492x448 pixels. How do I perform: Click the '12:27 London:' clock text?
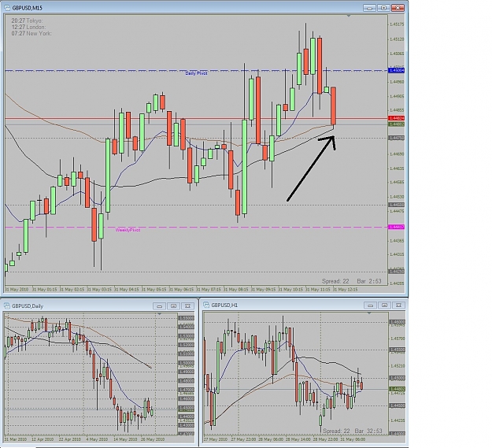(28, 28)
